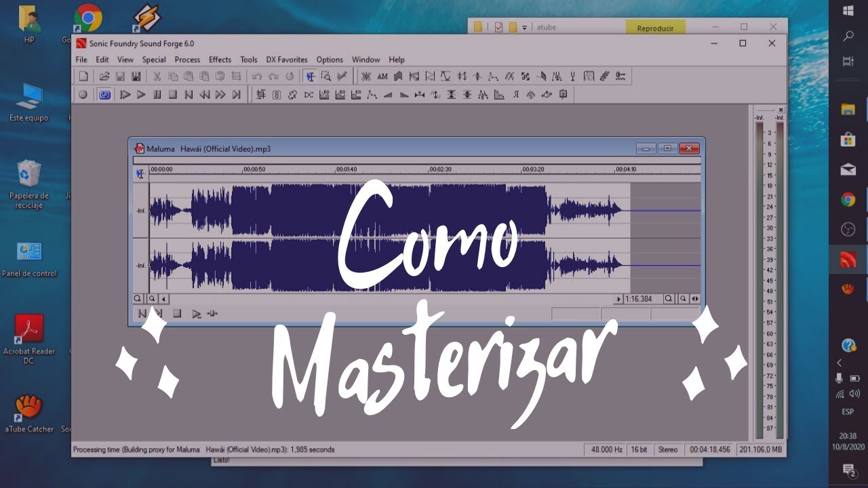
Task: Click the Fade Out ramp icon
Action: [x=405, y=95]
